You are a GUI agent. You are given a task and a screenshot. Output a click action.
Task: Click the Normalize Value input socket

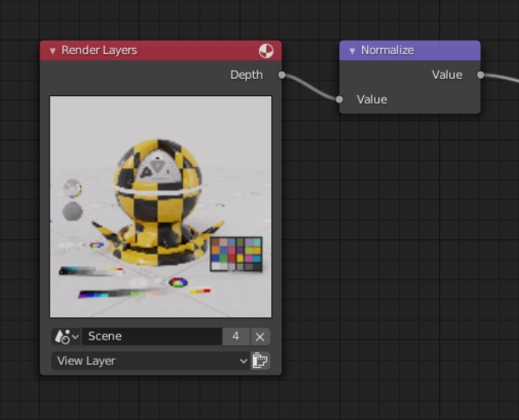point(339,99)
